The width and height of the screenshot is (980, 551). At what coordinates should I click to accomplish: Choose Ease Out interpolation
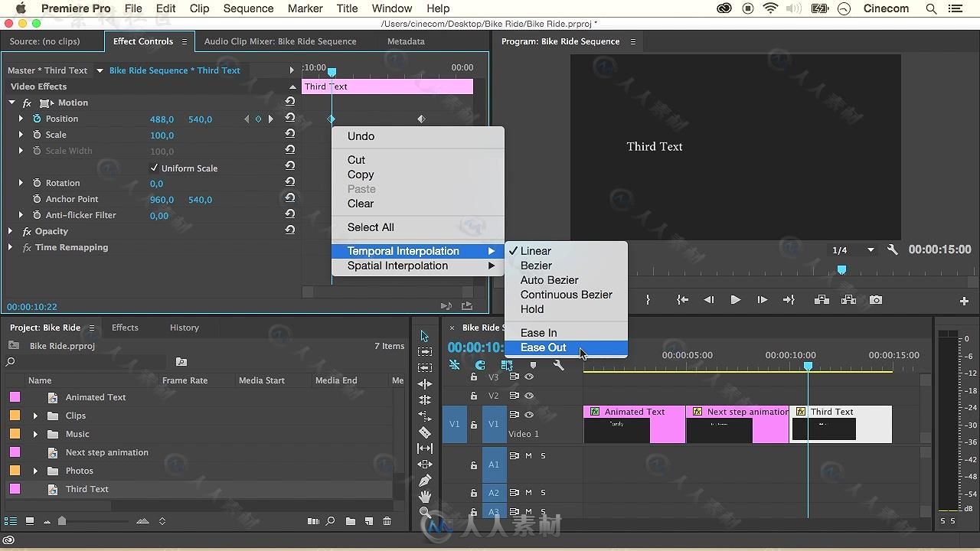pos(567,347)
